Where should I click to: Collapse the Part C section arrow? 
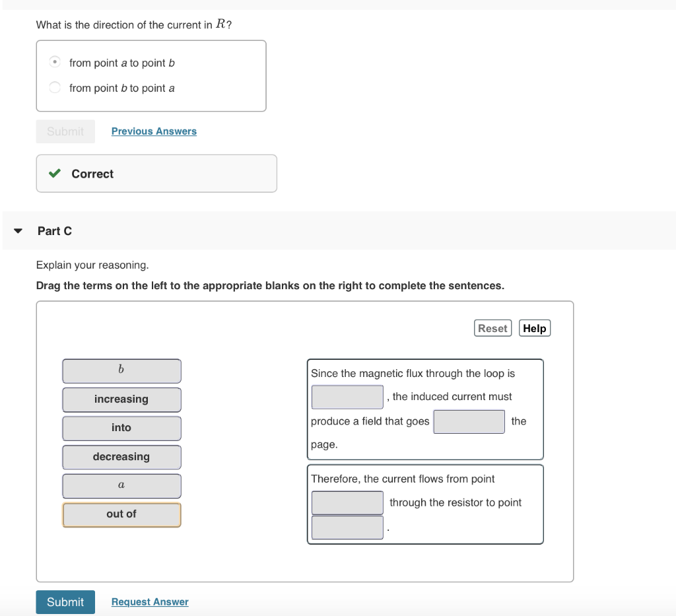coord(18,231)
